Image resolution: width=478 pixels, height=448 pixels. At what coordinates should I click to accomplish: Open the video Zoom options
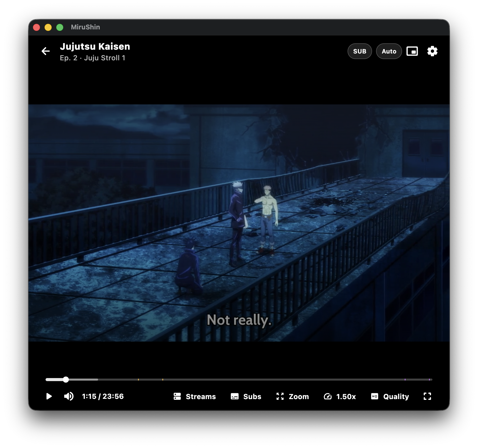click(292, 396)
